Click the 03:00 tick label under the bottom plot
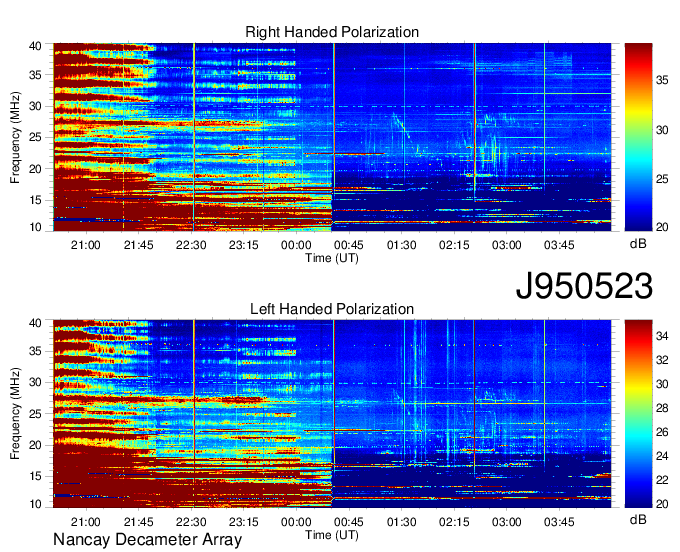 (507, 522)
